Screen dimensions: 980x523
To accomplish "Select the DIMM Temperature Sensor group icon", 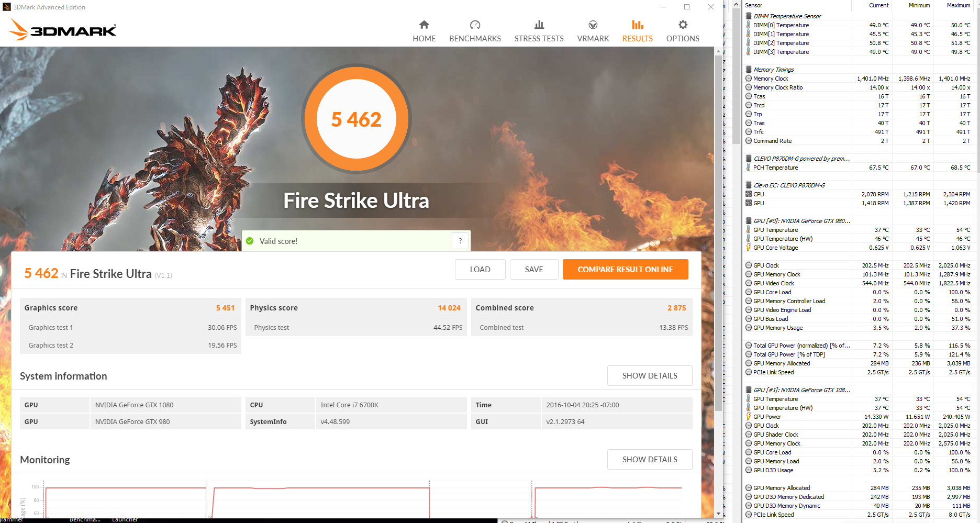I will (749, 16).
